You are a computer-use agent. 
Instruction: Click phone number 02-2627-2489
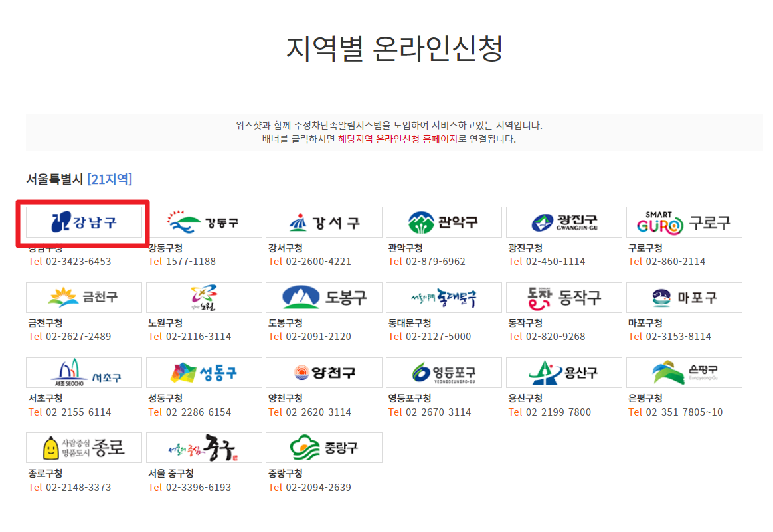tap(78, 337)
